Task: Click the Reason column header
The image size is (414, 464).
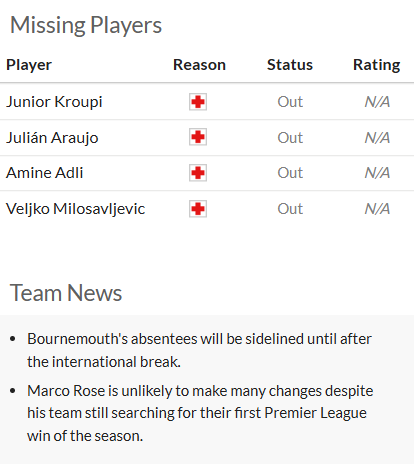Action: tap(199, 65)
